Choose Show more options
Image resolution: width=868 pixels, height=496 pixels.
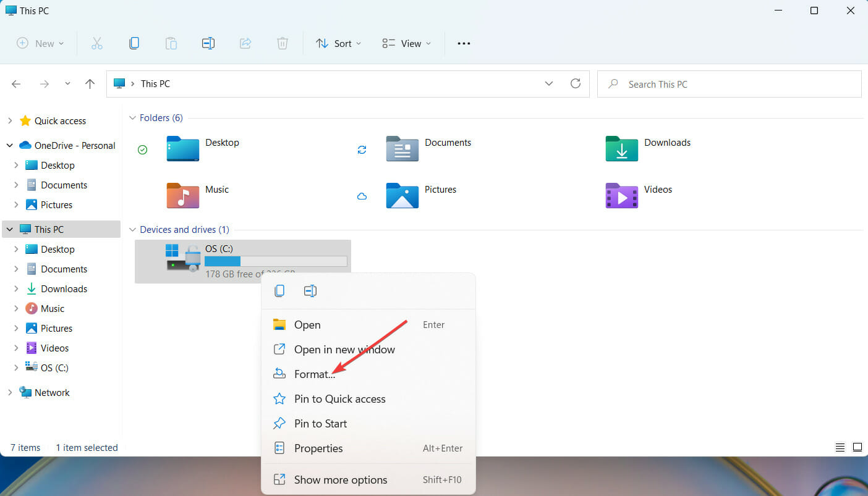pyautogui.click(x=368, y=479)
